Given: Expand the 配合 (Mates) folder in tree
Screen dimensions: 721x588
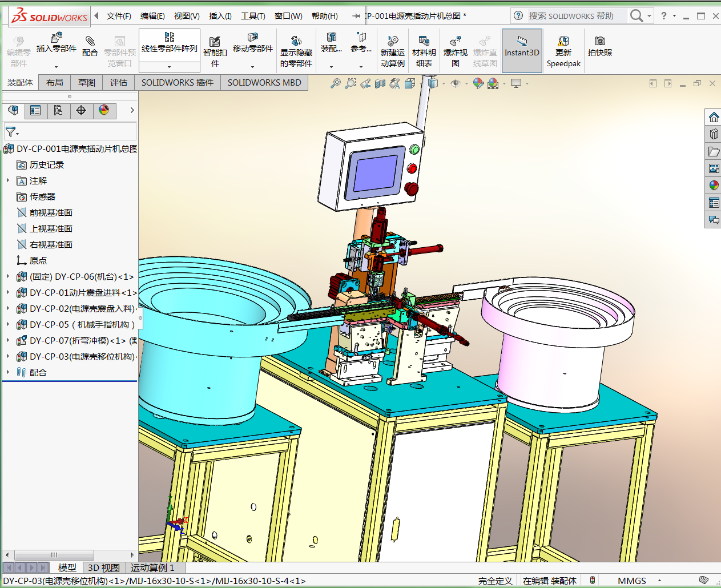Looking at the screenshot, I should [x=8, y=372].
